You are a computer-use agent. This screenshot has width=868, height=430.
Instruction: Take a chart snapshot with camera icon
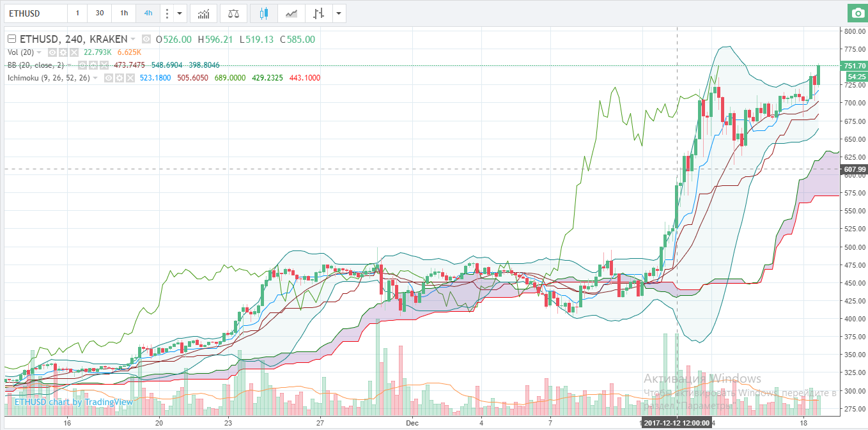857,13
